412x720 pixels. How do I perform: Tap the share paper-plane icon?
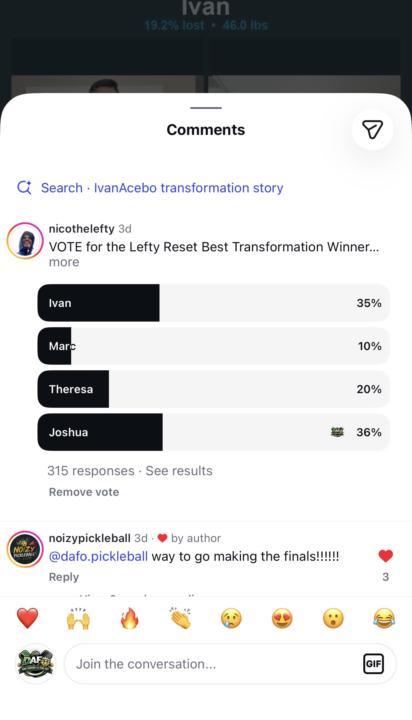(x=372, y=129)
